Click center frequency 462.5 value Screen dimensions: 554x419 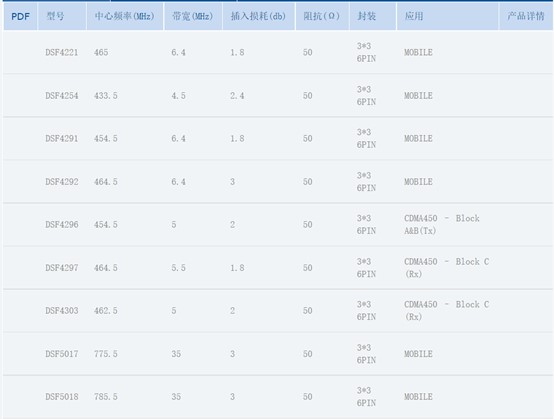click(106, 311)
